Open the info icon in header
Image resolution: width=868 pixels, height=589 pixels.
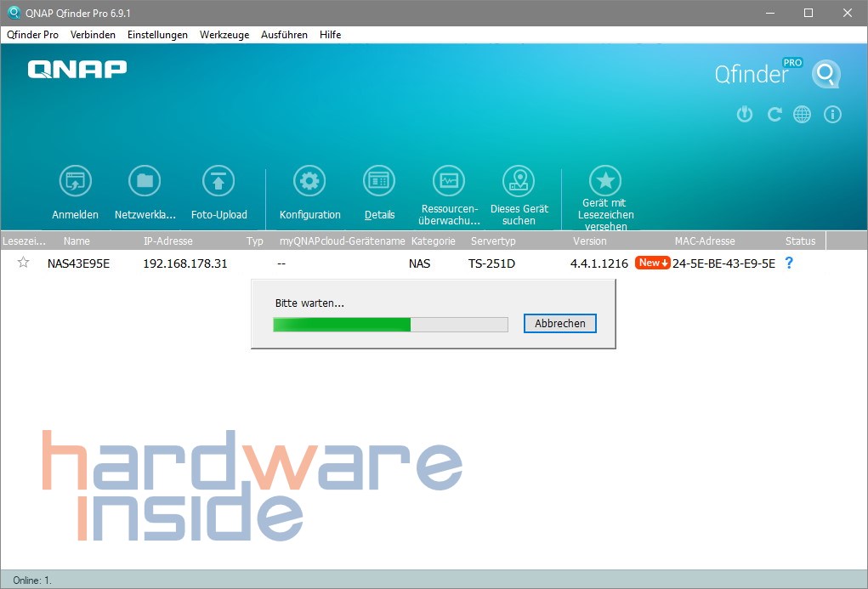(x=832, y=115)
